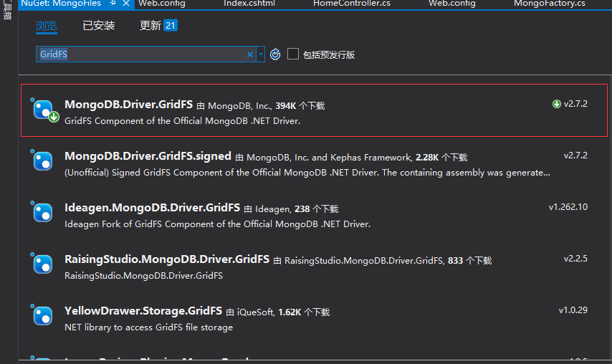Image resolution: width=612 pixels, height=364 pixels.
Task: Switch to the 浏览 (Browse) tab
Action: (x=47, y=26)
